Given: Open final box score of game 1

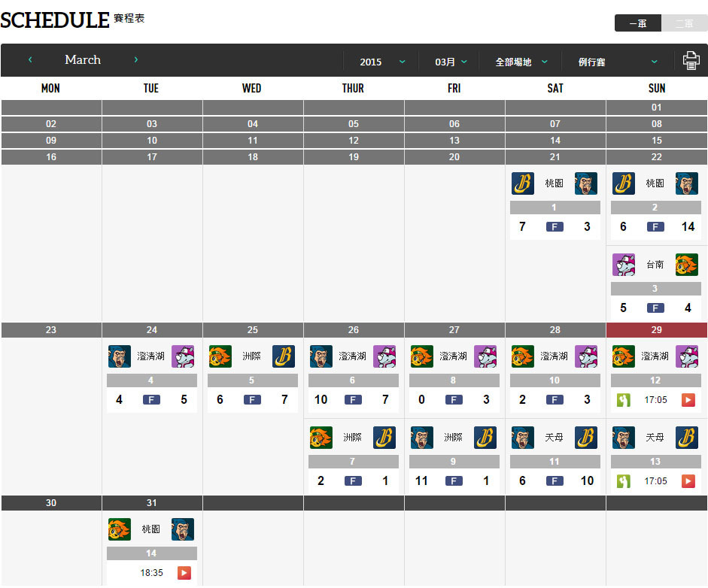Looking at the screenshot, I should click(x=555, y=226).
